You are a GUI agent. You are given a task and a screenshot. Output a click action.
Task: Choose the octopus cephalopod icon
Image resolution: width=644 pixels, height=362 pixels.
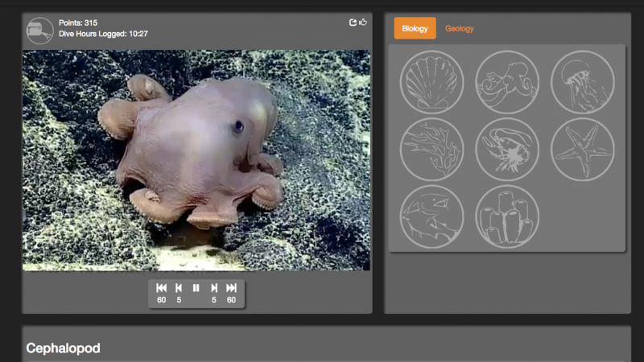507,82
